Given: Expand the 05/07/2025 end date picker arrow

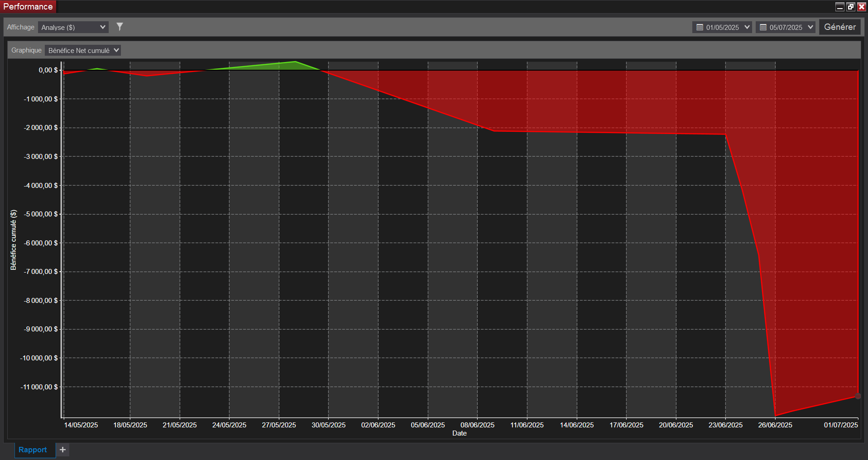Looking at the screenshot, I should pos(810,27).
